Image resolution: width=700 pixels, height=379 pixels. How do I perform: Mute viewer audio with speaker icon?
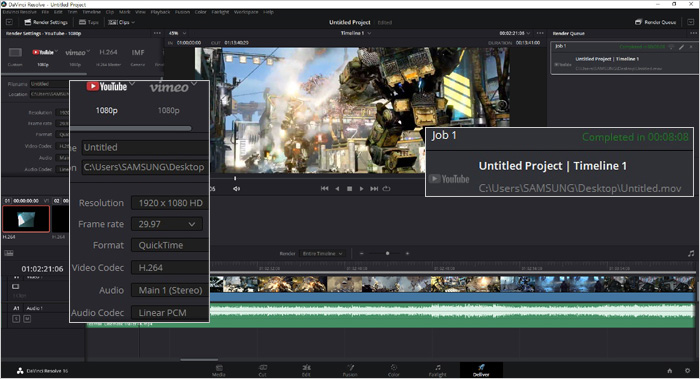pyautogui.click(x=236, y=189)
